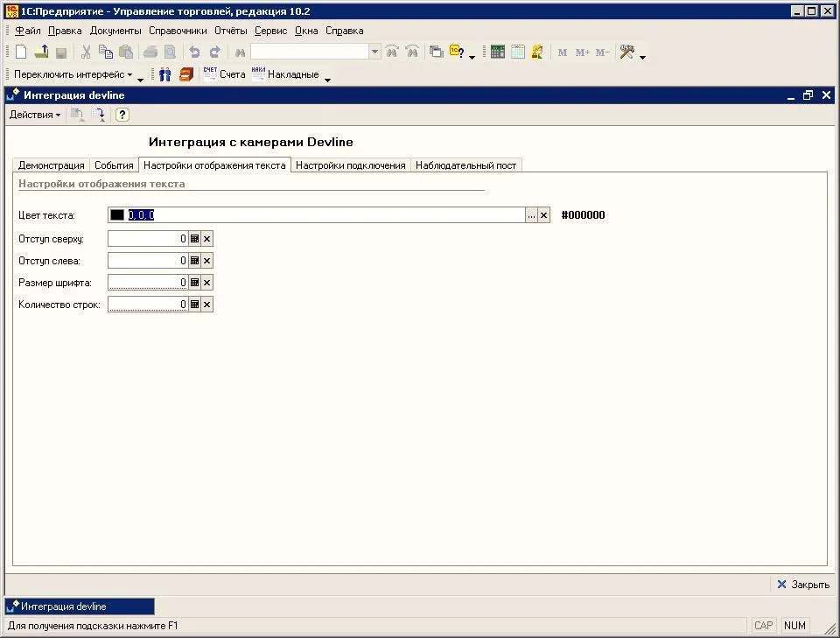Click the Paste clipboard icon
840x638 pixels.
point(126,52)
